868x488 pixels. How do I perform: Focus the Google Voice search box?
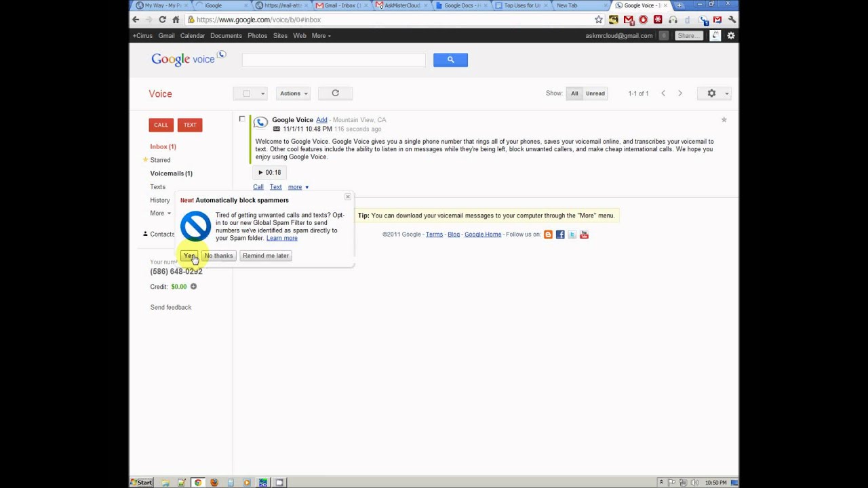pyautogui.click(x=334, y=60)
